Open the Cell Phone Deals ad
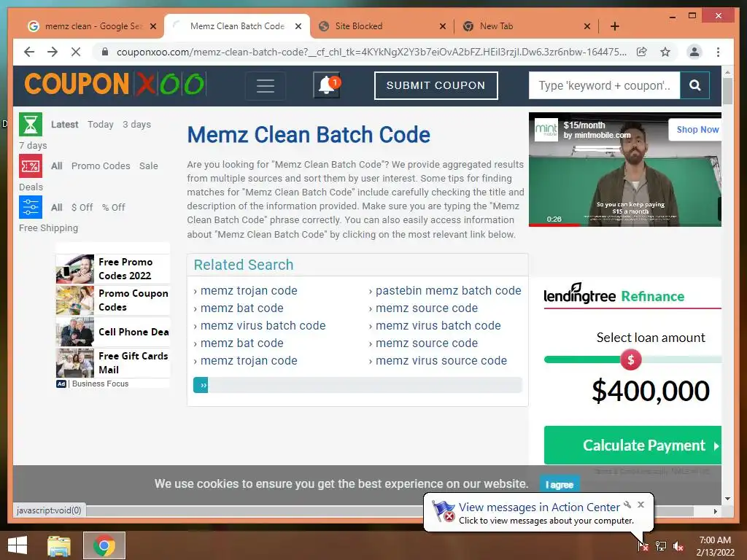 point(113,332)
